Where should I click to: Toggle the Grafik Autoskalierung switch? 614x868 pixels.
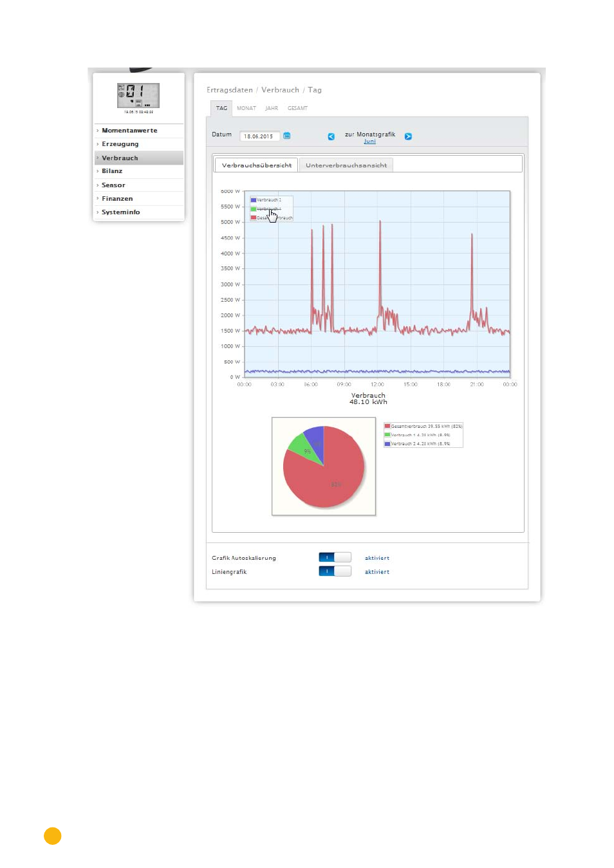point(335,558)
